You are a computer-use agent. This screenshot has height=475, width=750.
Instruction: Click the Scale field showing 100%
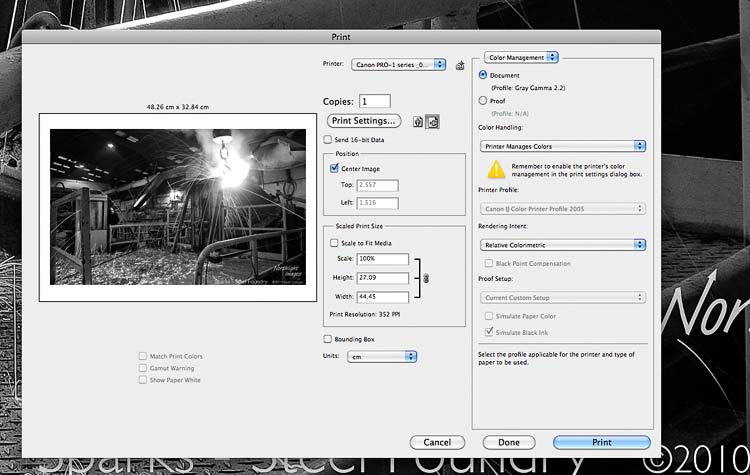click(383, 259)
